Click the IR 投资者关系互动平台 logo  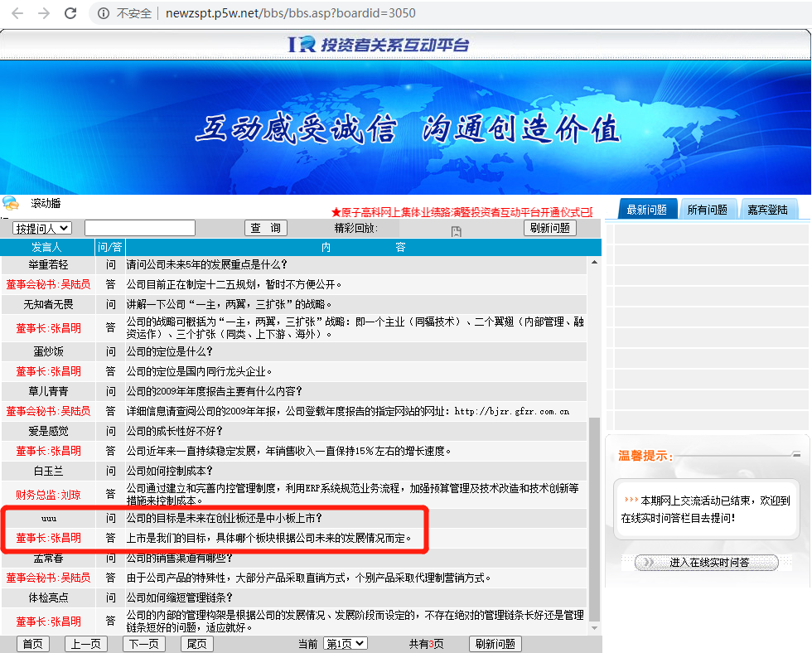(x=378, y=45)
